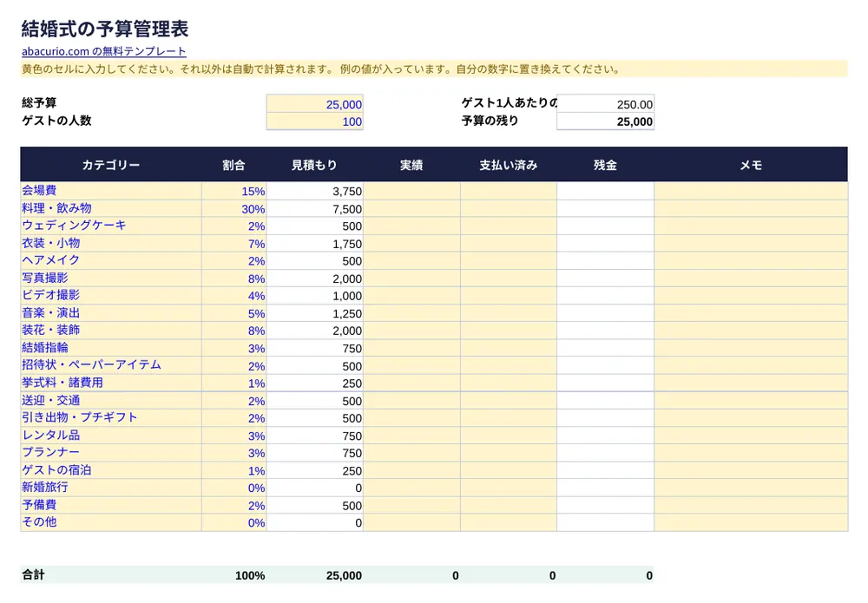Click the 4% ratio for ビデオ撮影
This screenshot has width=868, height=603.
point(233,295)
